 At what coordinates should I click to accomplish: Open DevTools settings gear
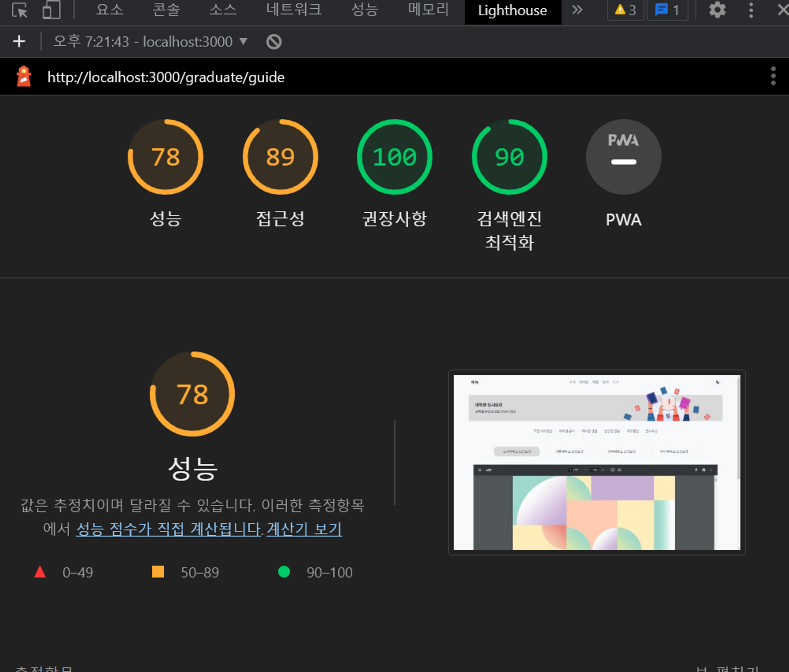click(x=717, y=10)
